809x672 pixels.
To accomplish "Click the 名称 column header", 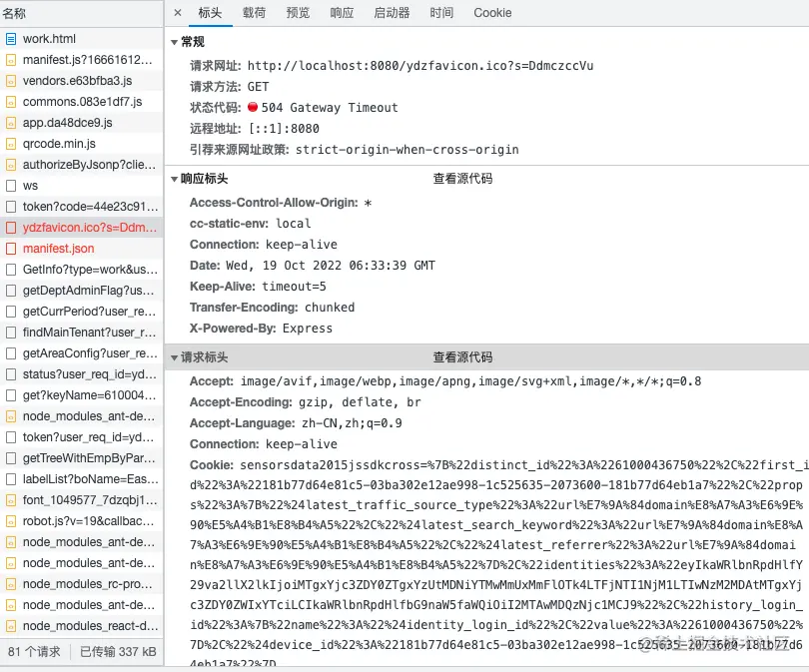I will [x=82, y=13].
